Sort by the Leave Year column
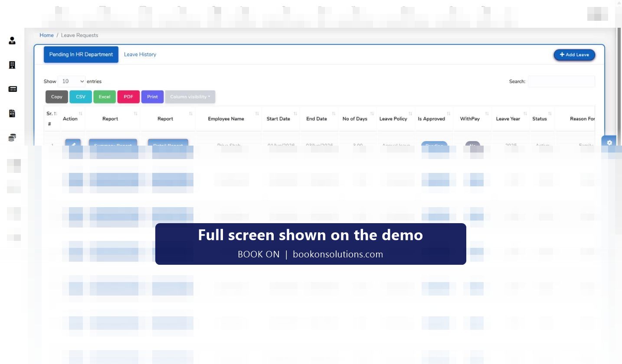This screenshot has width=622, height=364. (x=511, y=118)
